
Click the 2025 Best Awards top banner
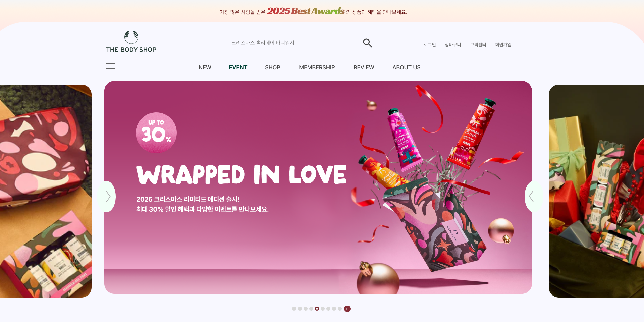313,11
